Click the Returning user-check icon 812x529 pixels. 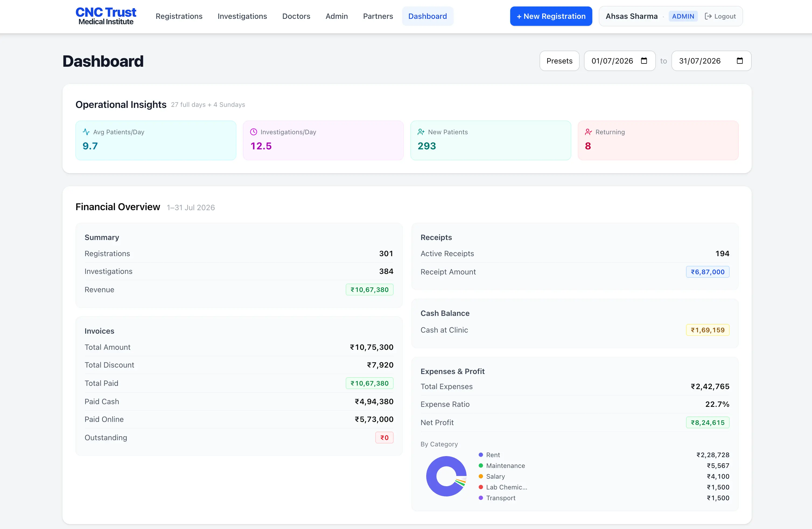click(588, 132)
